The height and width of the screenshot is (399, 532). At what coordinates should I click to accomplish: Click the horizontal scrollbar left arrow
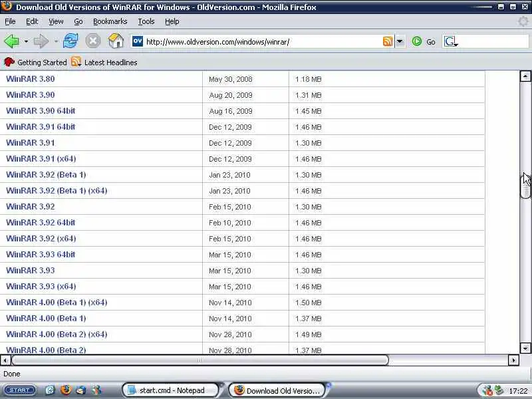click(5, 360)
